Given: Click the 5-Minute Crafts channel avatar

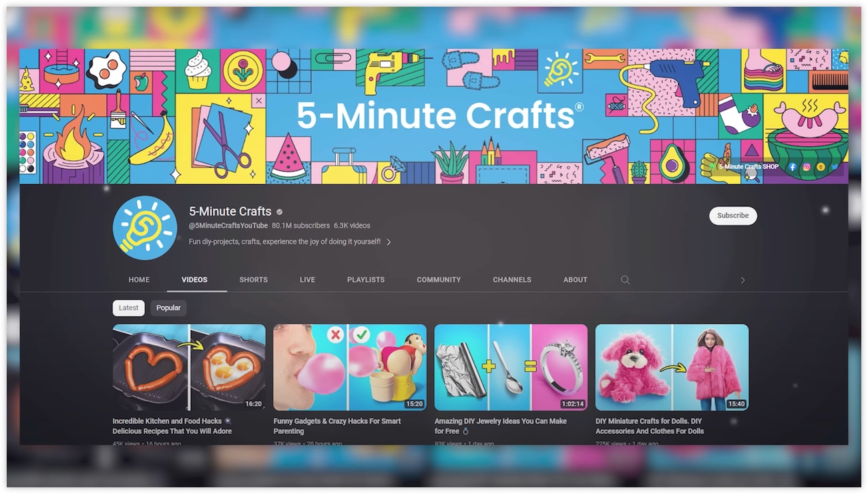Looking at the screenshot, I should pyautogui.click(x=145, y=228).
